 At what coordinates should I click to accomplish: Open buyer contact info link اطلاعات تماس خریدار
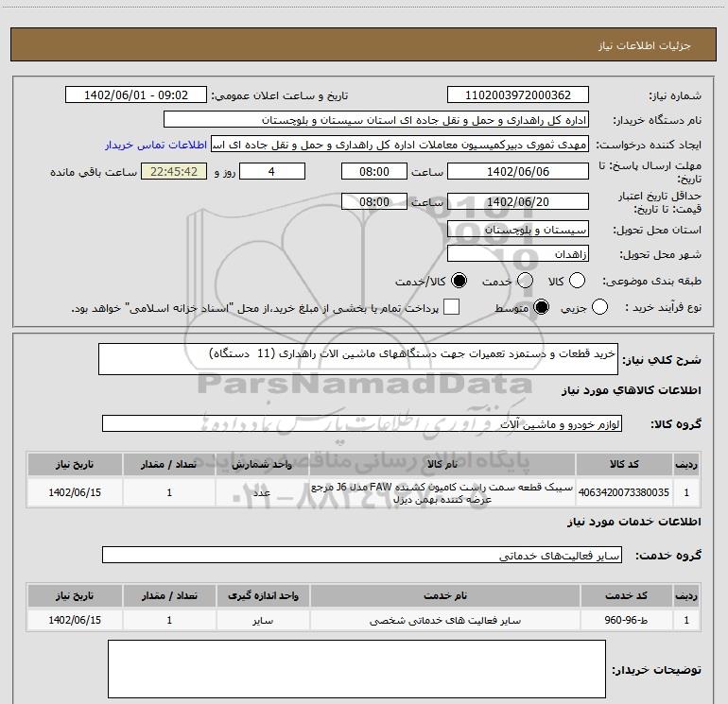(156, 145)
